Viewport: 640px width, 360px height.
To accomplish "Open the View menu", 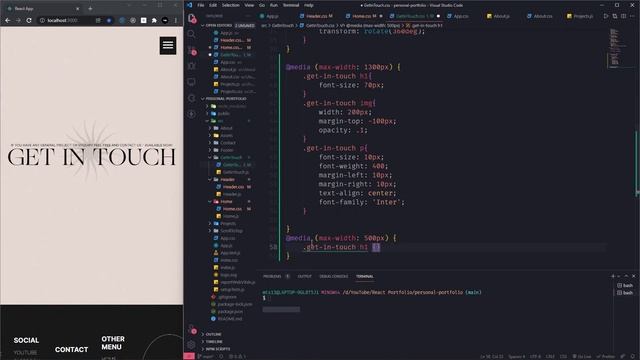I will (249, 5).
